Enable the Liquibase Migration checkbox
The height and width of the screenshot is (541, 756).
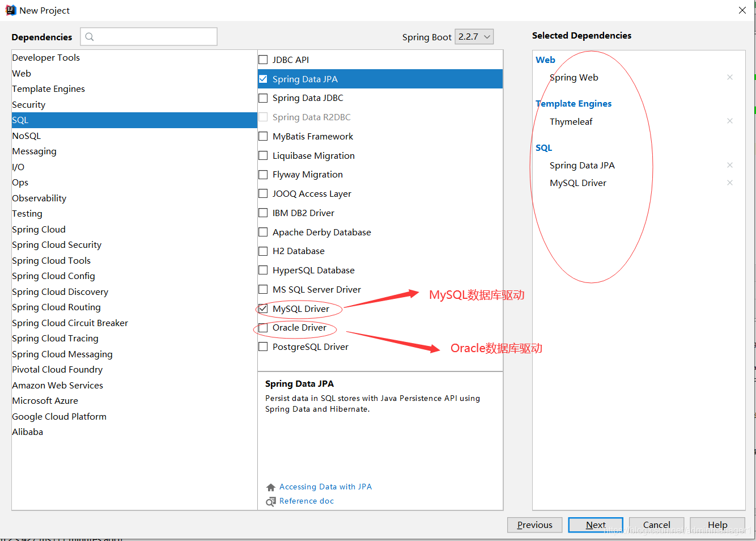point(263,155)
